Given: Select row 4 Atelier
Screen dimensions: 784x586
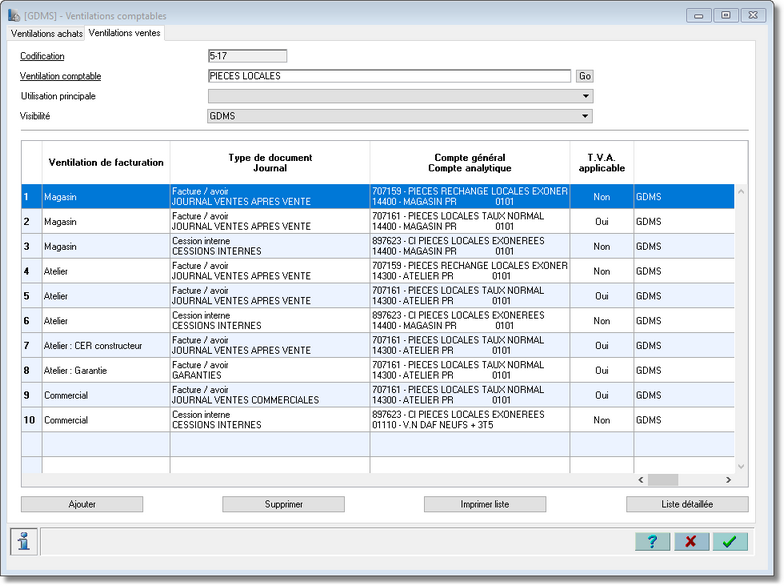Looking at the screenshot, I should pos(378,271).
